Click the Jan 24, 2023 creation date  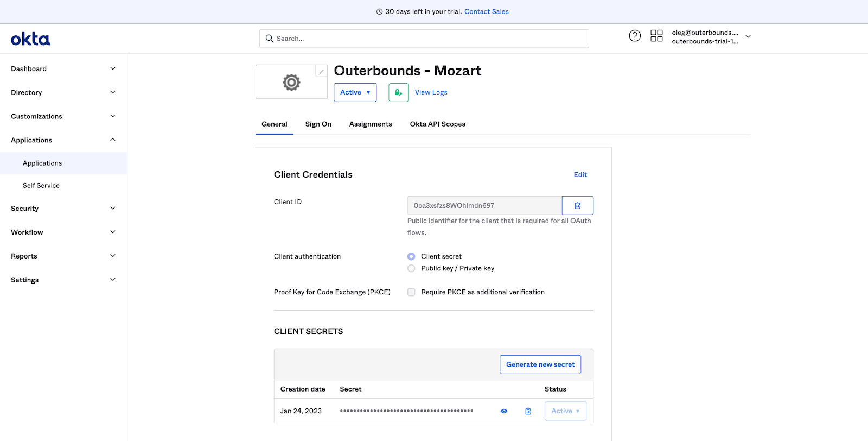(x=301, y=411)
